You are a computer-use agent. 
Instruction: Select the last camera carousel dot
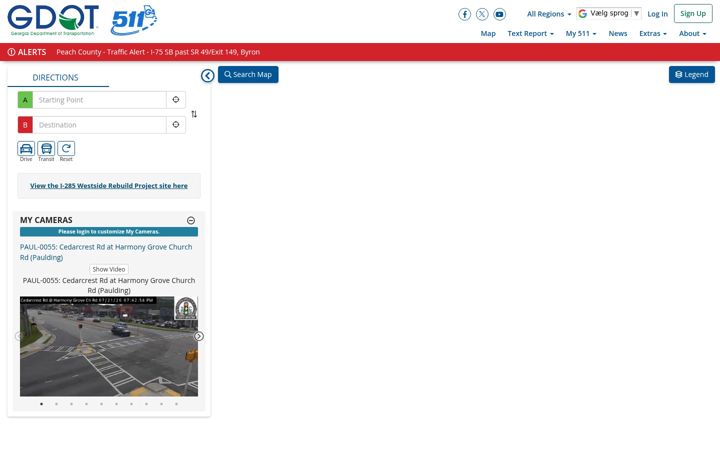[x=176, y=404]
